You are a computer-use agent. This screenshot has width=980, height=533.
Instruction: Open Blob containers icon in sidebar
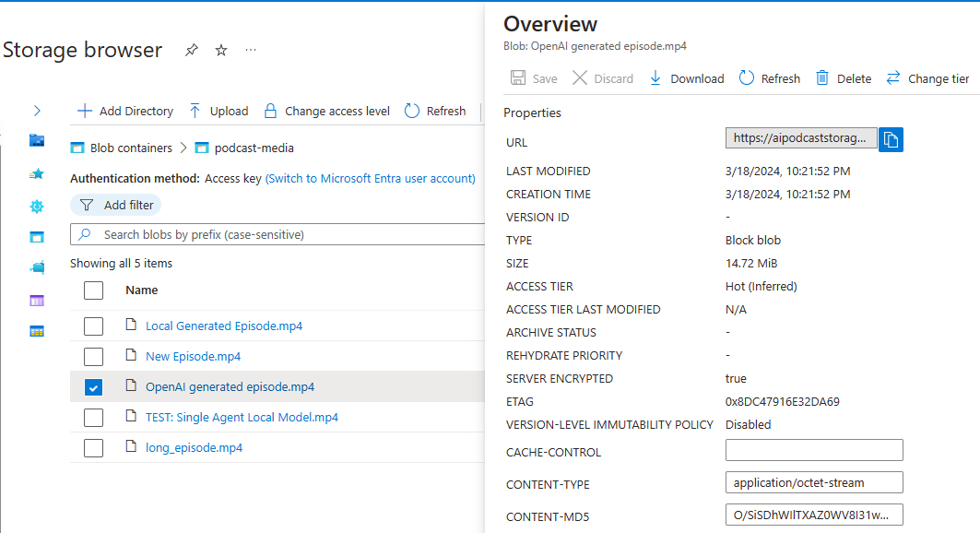tap(37, 237)
